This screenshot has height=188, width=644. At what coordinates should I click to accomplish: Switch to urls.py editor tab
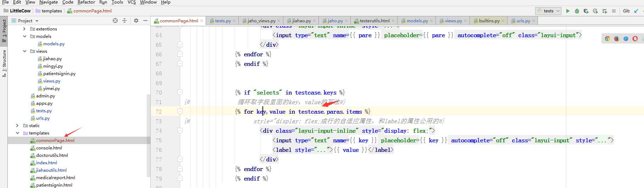[x=523, y=21]
